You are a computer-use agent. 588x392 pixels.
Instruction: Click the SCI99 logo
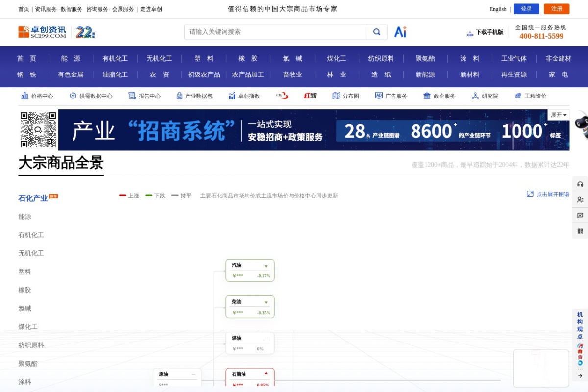(x=42, y=32)
